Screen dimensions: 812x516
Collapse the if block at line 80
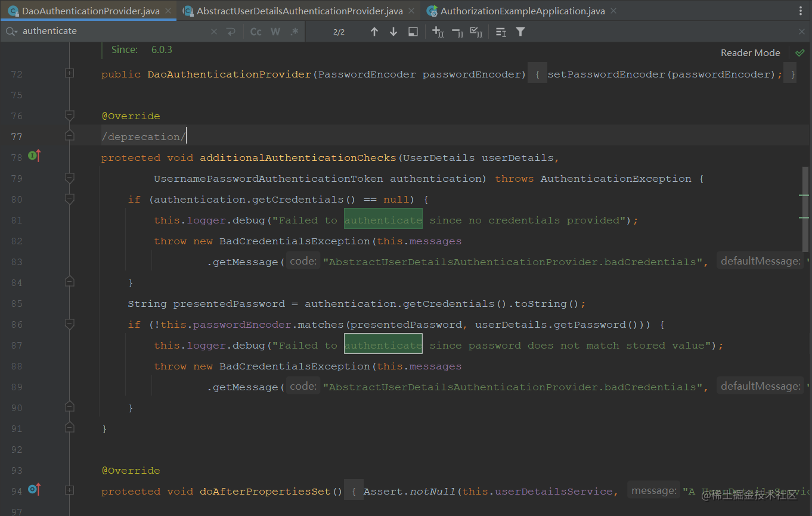click(69, 199)
